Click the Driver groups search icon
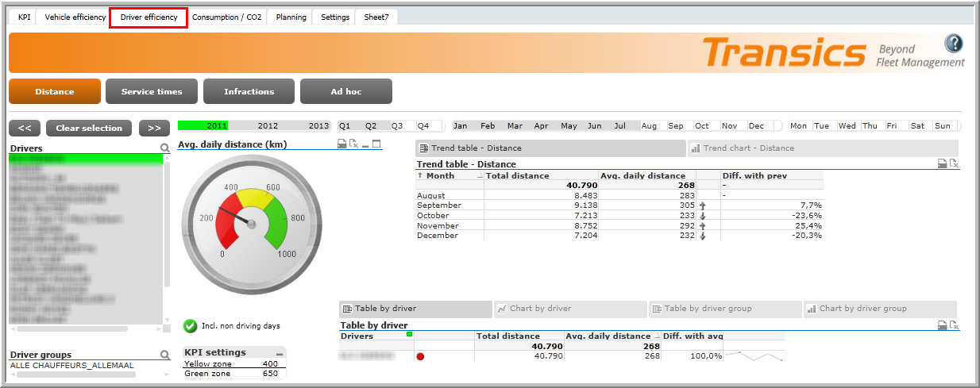This screenshot has width=980, height=388. tap(164, 355)
